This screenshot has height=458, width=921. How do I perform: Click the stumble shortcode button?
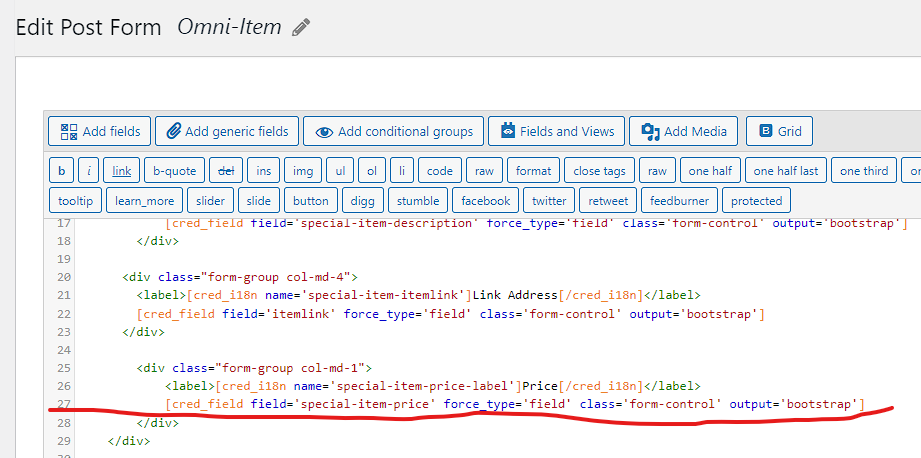pyautogui.click(x=418, y=201)
